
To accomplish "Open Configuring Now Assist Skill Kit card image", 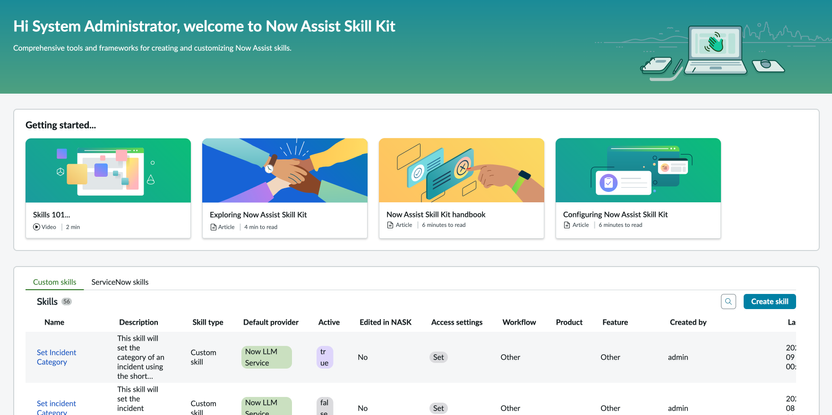I will pyautogui.click(x=638, y=170).
